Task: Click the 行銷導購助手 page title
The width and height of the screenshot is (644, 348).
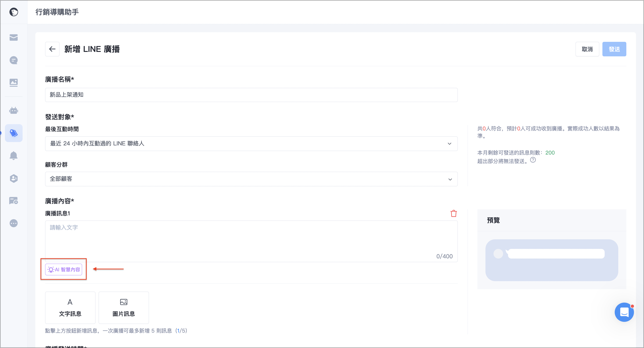Action: (57, 12)
